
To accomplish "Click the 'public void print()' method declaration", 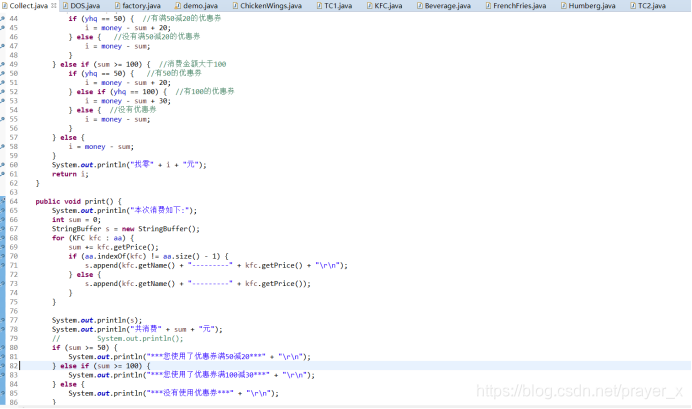I will tap(78, 201).
